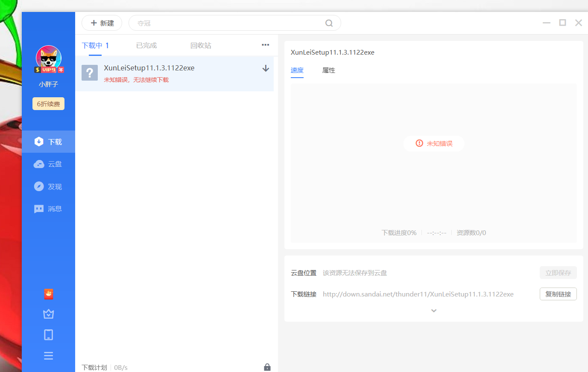The width and height of the screenshot is (588, 372).
Task: Click the 复制链接 copy link button
Action: 558,294
